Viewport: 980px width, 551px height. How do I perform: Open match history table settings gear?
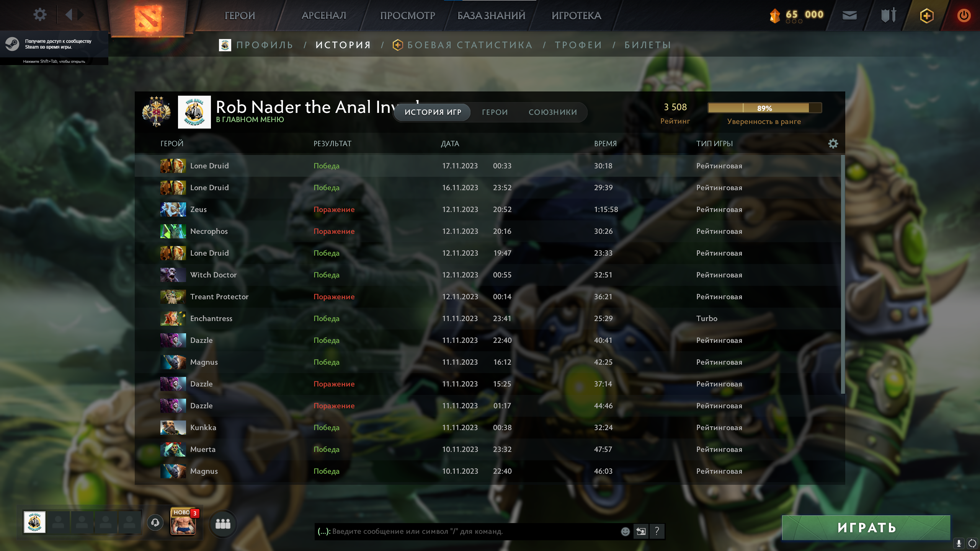pyautogui.click(x=833, y=143)
